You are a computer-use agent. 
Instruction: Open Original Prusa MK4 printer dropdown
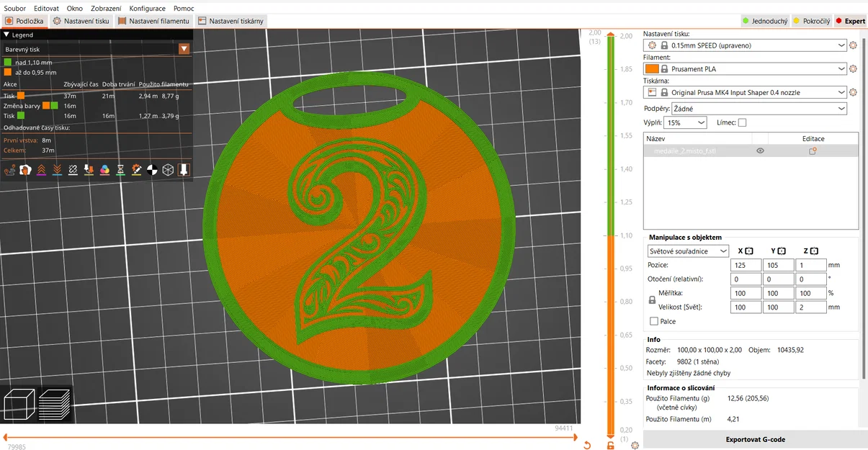pyautogui.click(x=746, y=92)
